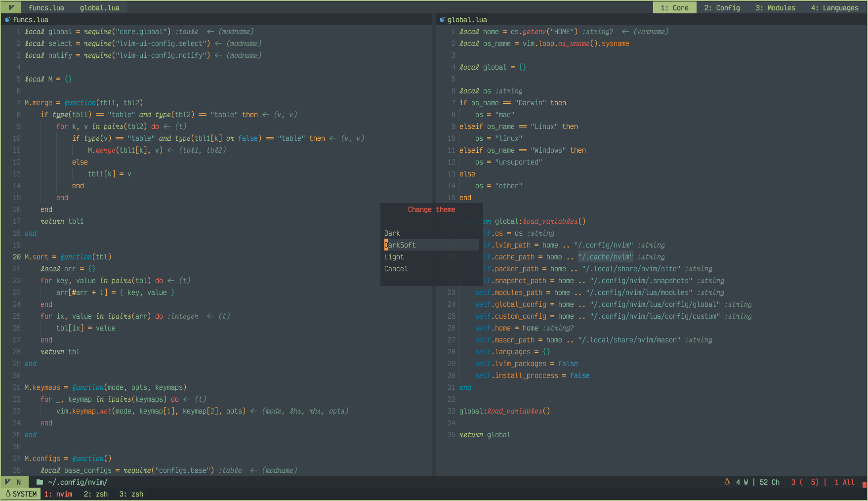Open the '3: Modules' tab page
This screenshot has width=868, height=501.
(x=776, y=8)
